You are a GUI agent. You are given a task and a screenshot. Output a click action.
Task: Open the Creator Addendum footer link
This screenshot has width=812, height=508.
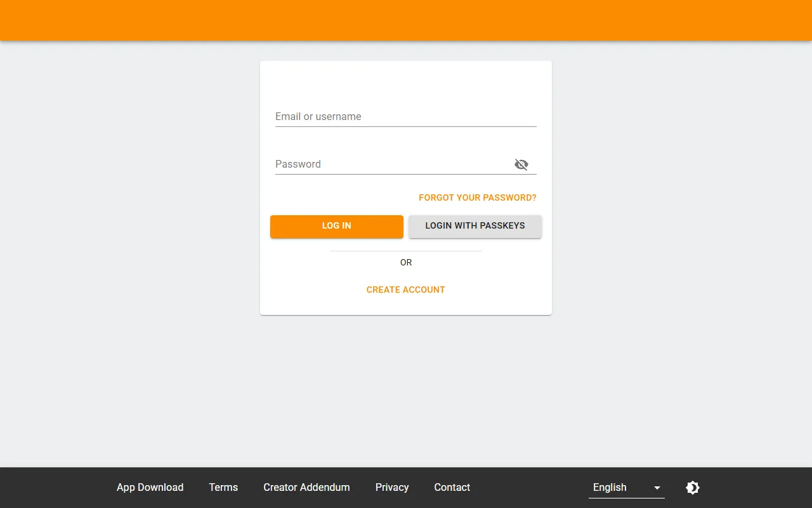tap(306, 488)
